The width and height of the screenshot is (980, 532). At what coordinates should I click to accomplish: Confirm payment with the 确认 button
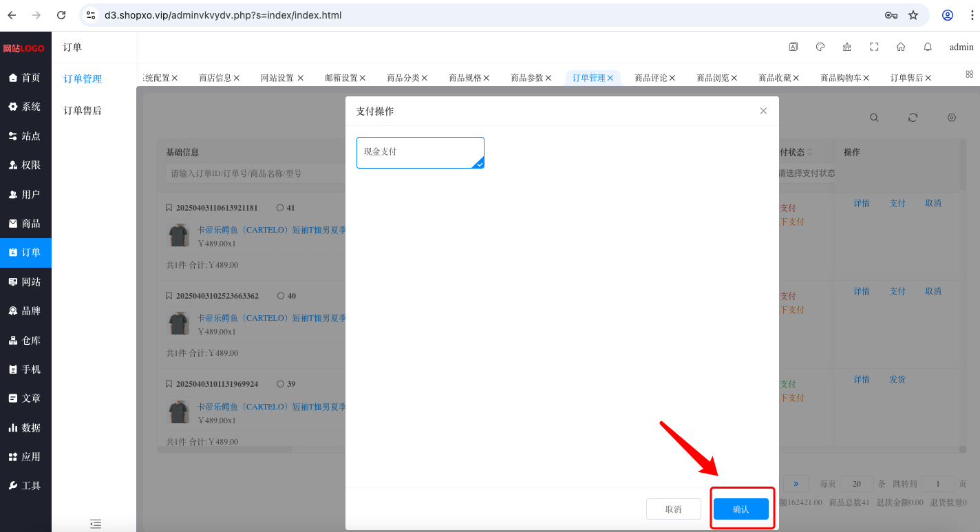click(x=741, y=509)
